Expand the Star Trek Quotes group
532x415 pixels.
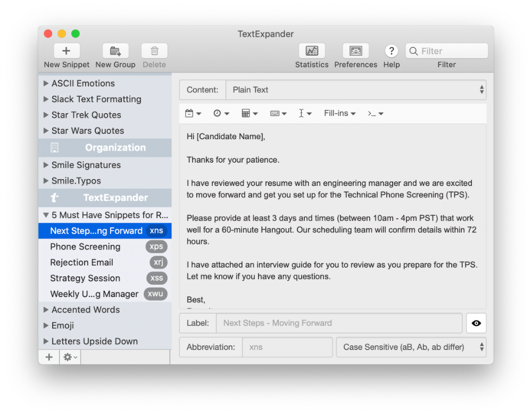(x=46, y=115)
